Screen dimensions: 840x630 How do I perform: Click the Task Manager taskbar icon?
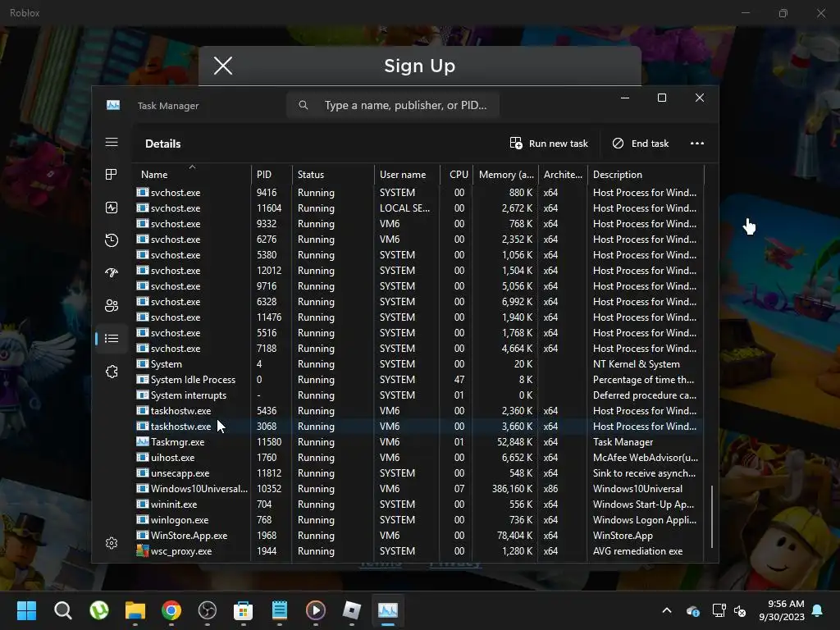pyautogui.click(x=388, y=610)
